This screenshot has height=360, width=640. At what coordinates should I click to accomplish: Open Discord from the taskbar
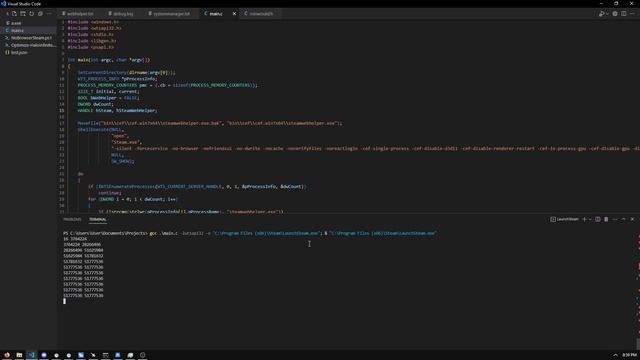pos(44,355)
